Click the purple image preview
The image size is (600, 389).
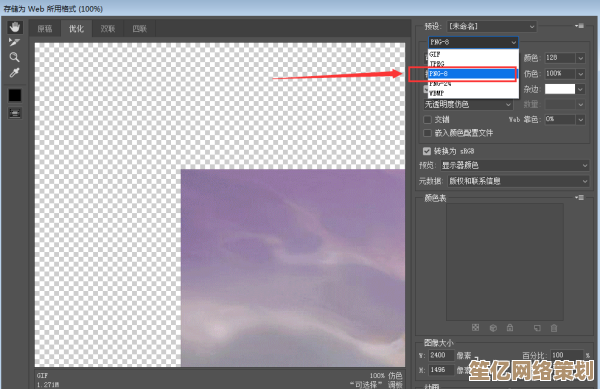pyautogui.click(x=293, y=268)
